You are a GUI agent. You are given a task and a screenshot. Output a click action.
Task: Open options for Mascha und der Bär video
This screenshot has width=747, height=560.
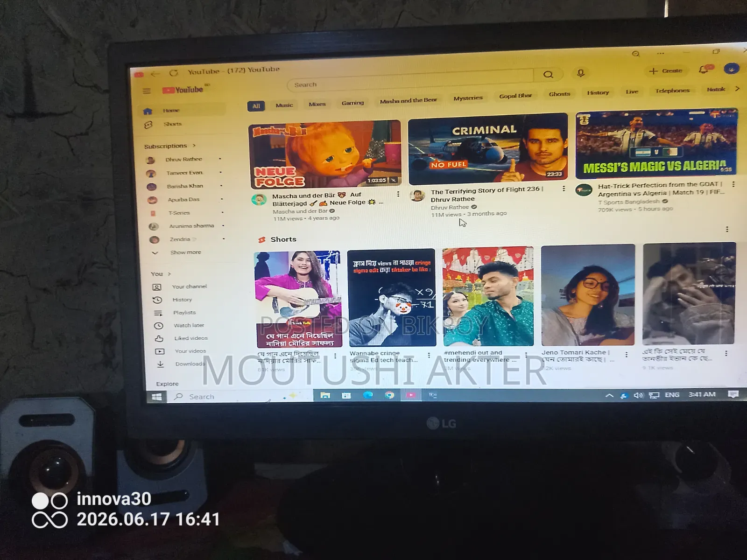pos(398,194)
